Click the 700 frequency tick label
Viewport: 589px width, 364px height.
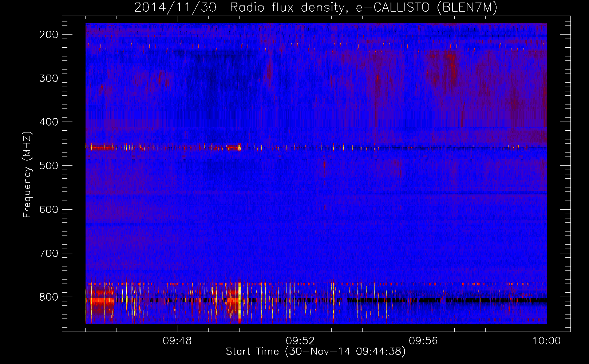49,253
